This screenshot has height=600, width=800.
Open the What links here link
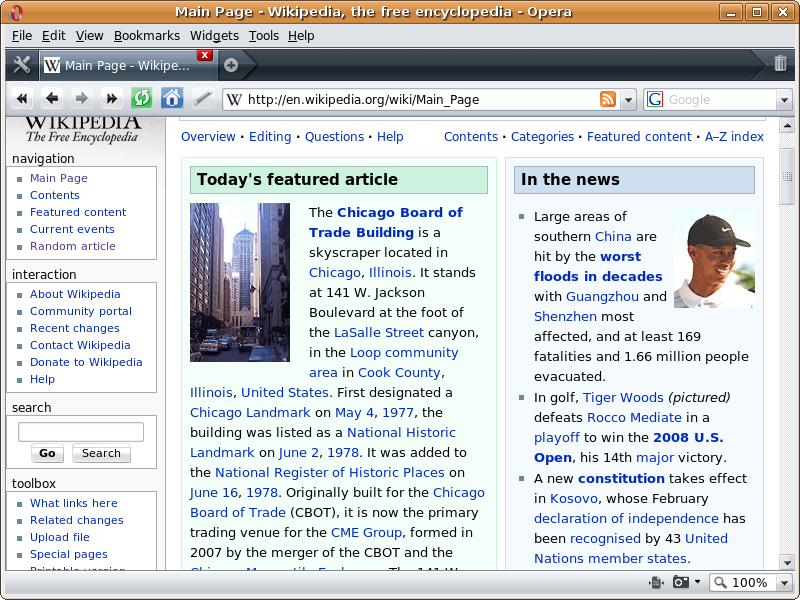click(73, 503)
